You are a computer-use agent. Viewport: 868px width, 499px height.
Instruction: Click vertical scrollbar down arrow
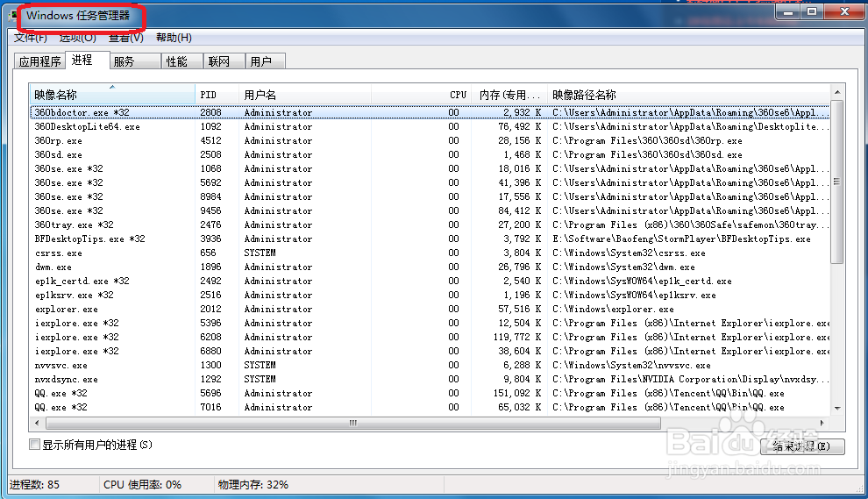[x=837, y=409]
